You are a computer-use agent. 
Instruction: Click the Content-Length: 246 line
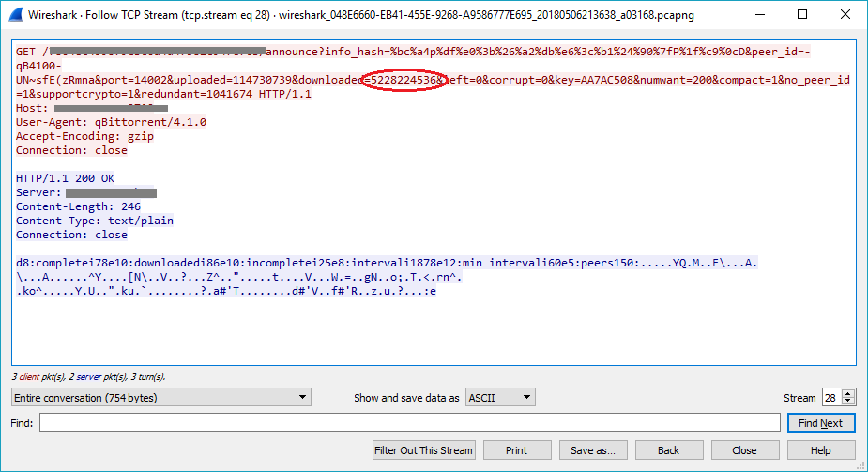pyautogui.click(x=78, y=206)
